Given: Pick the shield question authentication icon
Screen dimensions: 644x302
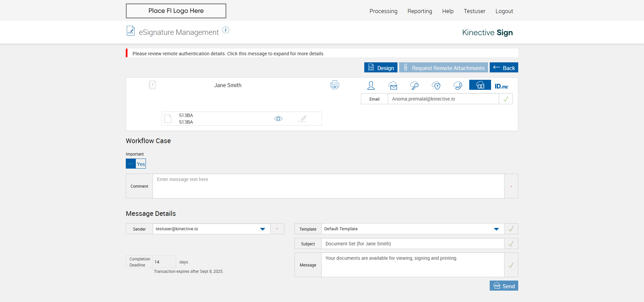Looking at the screenshot, I should coord(436,85).
